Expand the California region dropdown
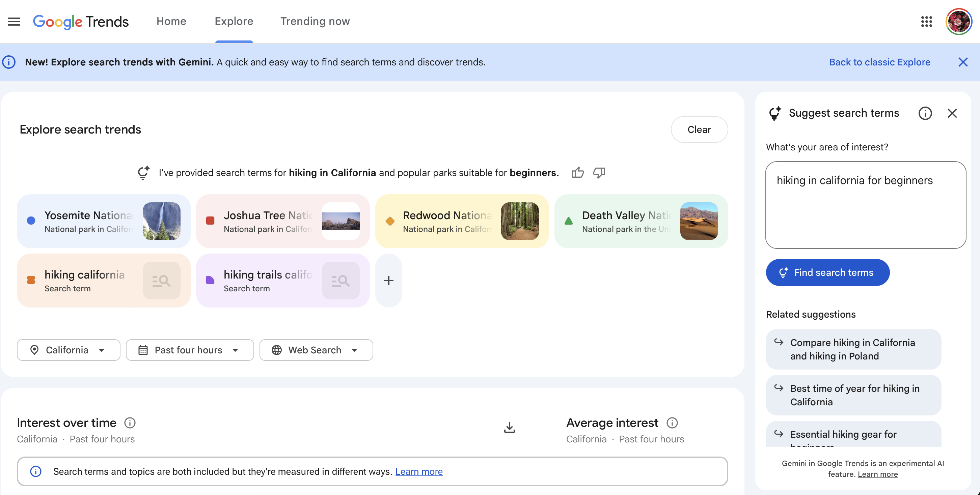Screen dimensions: 980x495 [x=69, y=350]
